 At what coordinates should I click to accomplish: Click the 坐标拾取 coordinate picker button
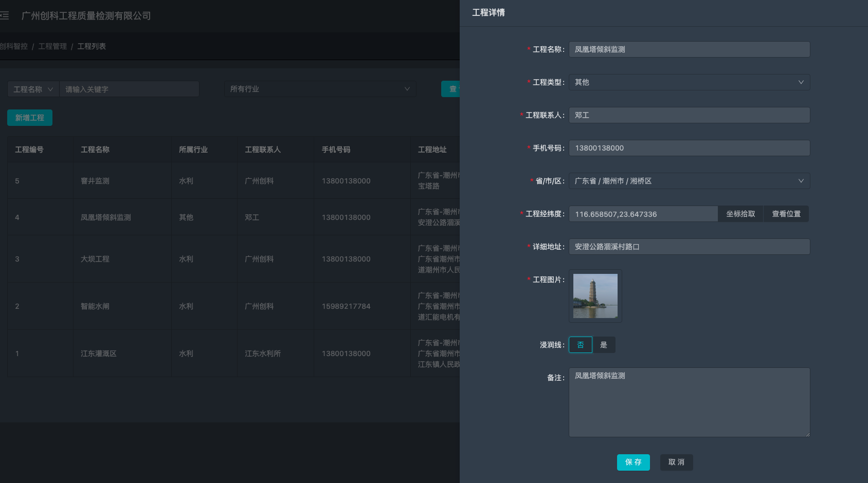coord(740,213)
